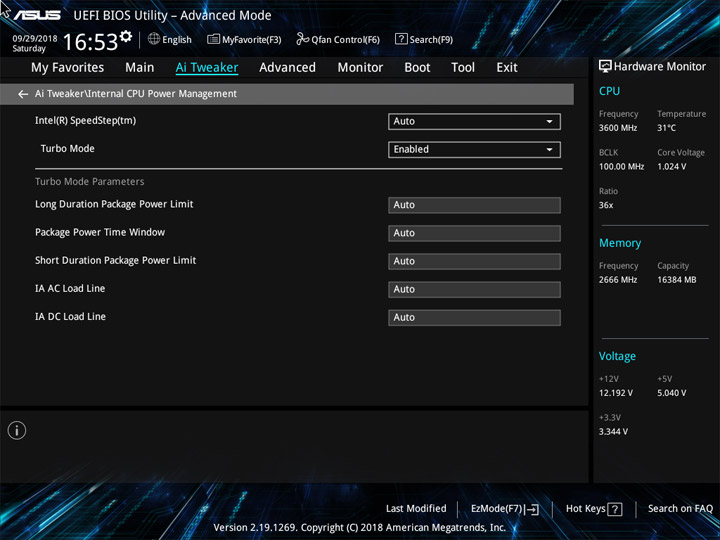Switch to the Main tab
720x540 pixels.
140,68
